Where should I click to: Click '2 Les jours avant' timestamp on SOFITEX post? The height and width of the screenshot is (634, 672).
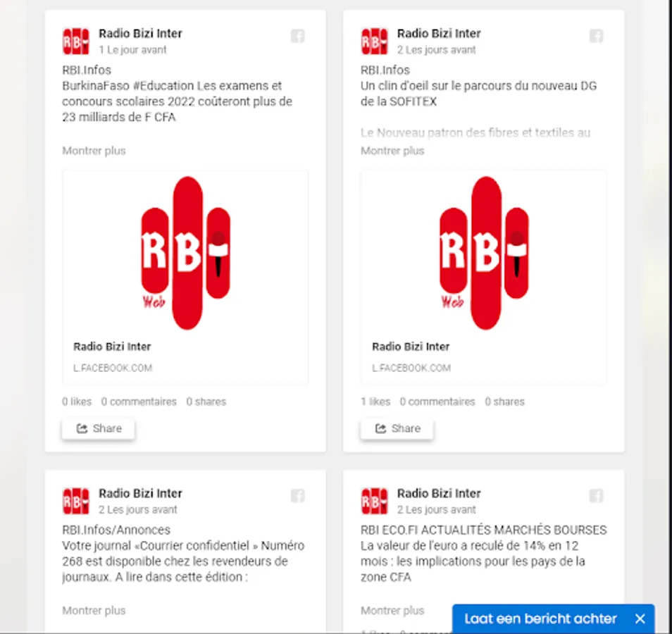(436, 50)
